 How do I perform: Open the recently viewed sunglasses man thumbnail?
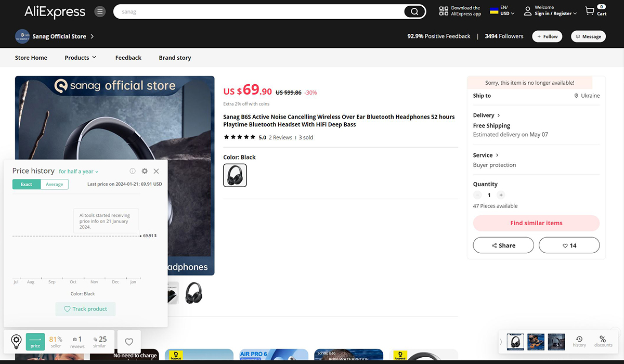click(x=536, y=342)
